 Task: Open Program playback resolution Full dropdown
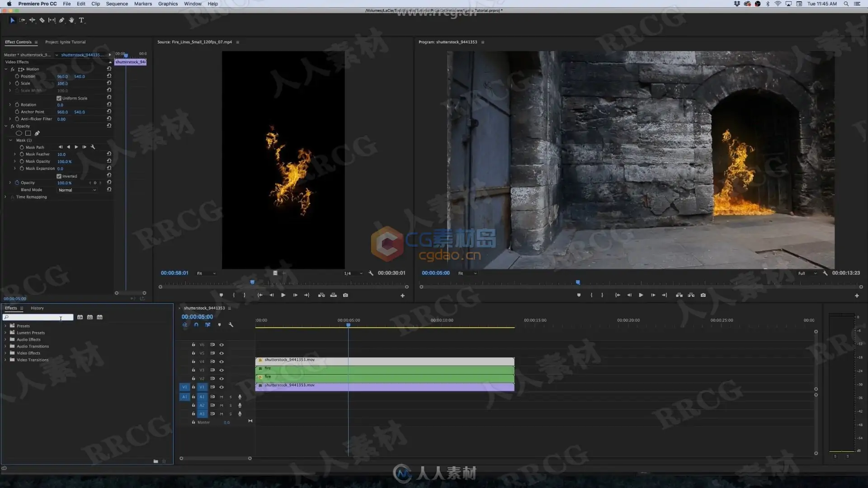(807, 273)
